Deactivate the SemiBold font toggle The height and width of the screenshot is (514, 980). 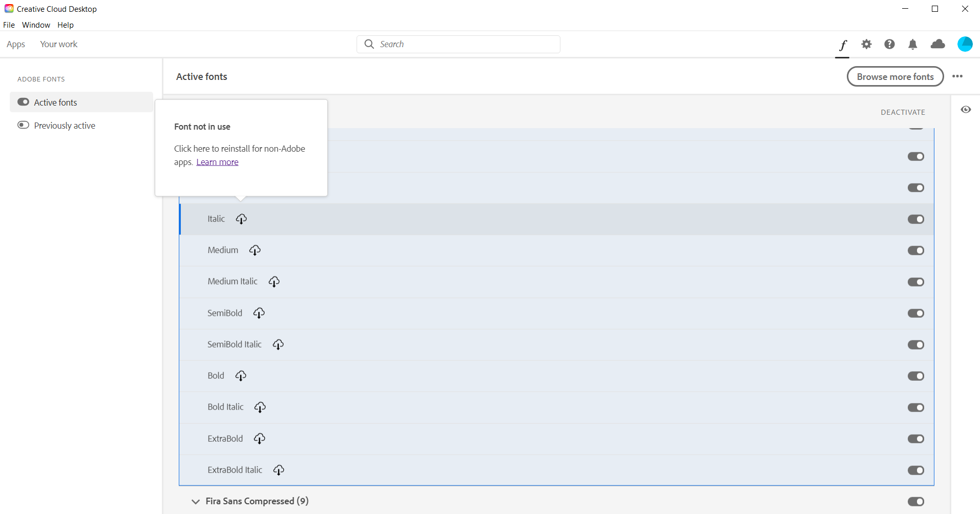[915, 313]
